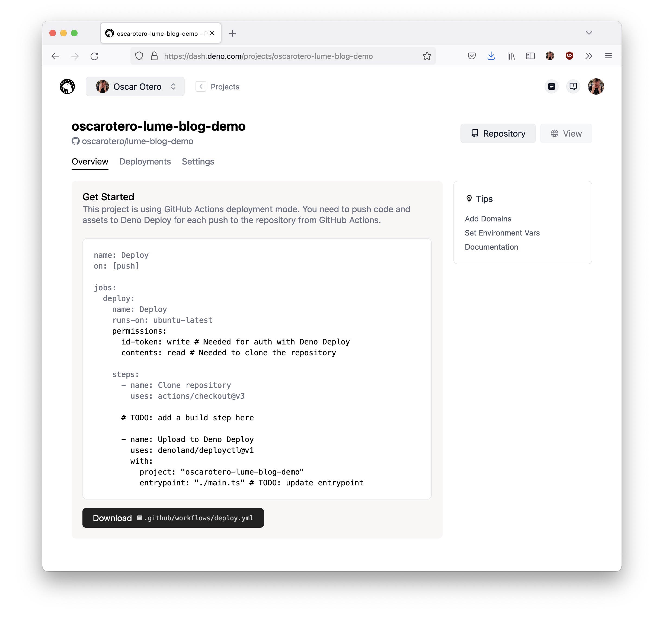
Task: Open the changelog notes icon near profile
Action: (x=552, y=86)
